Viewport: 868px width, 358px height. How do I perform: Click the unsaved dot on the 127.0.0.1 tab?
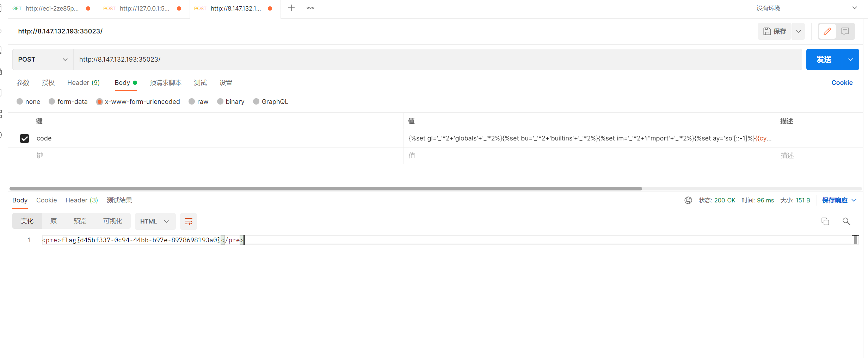pyautogui.click(x=179, y=8)
